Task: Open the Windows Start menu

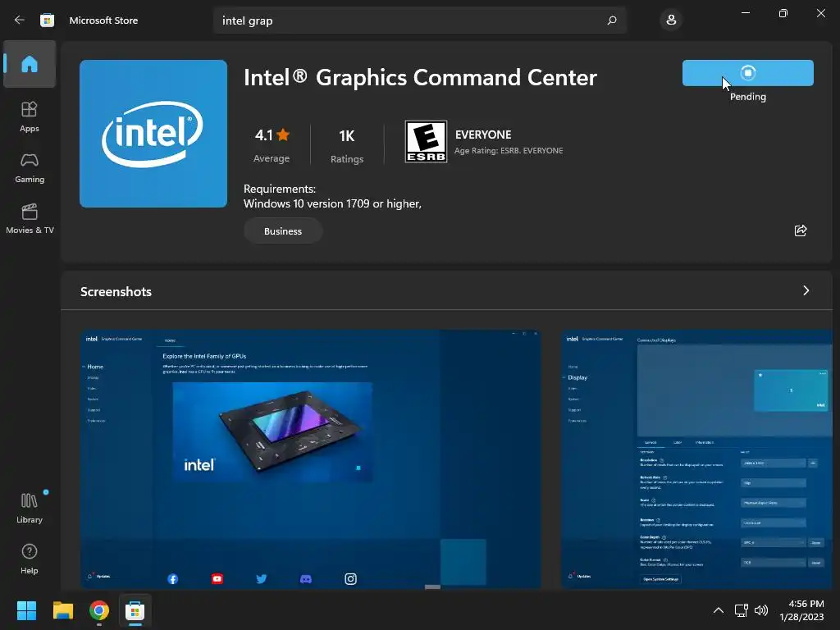Action: coord(26,610)
